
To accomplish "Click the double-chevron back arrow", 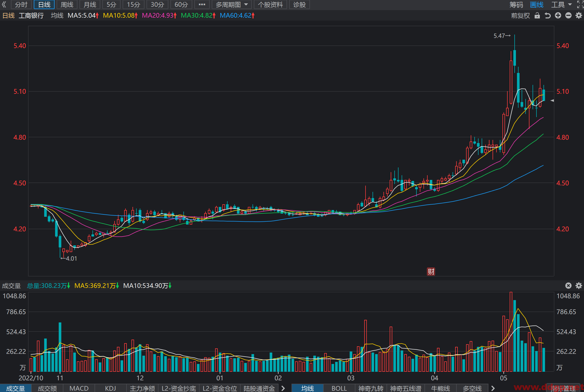I will [x=4, y=4].
